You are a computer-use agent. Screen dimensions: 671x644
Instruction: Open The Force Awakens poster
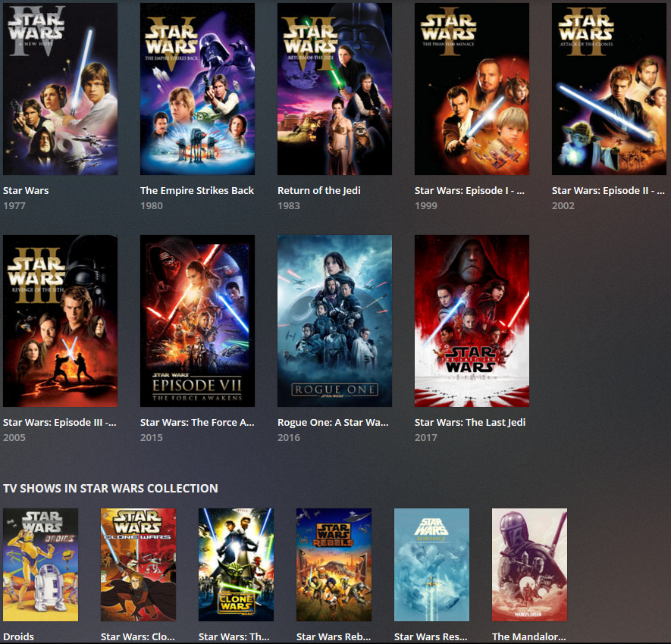[x=197, y=320]
